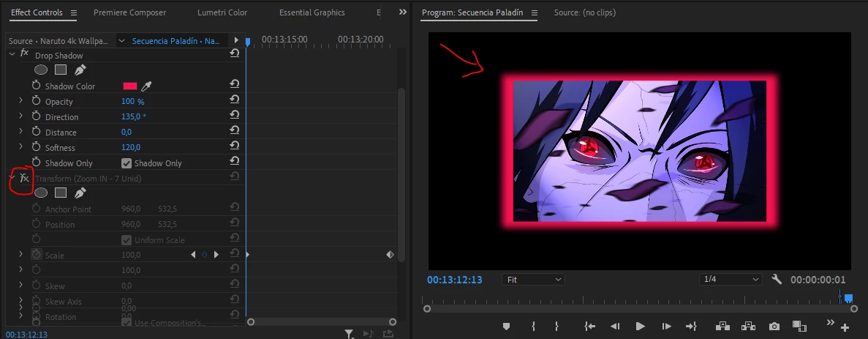Open Program monitor wrench settings
This screenshot has width=868, height=339.
[777, 279]
